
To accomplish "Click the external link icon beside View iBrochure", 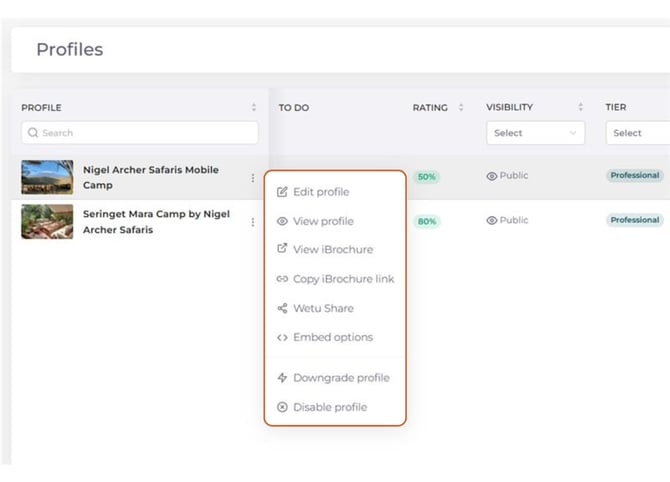I will pos(282,249).
